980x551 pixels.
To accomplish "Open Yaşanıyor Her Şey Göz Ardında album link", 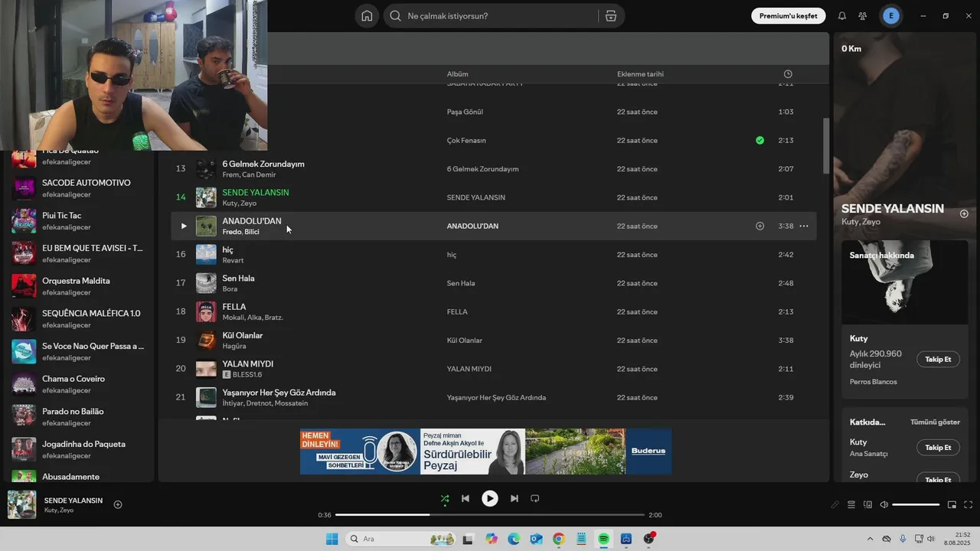I will pyautogui.click(x=496, y=398).
